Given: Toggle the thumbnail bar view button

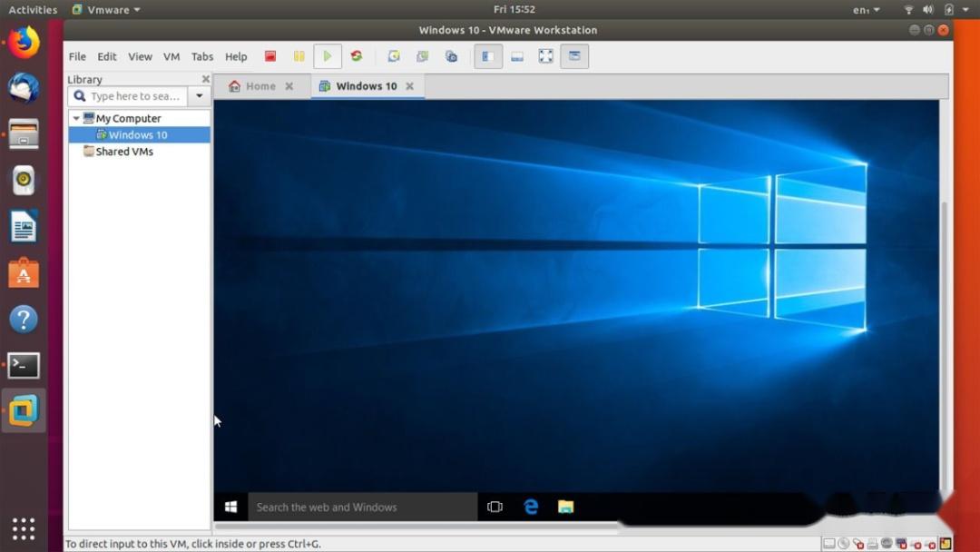Looking at the screenshot, I should (x=517, y=56).
